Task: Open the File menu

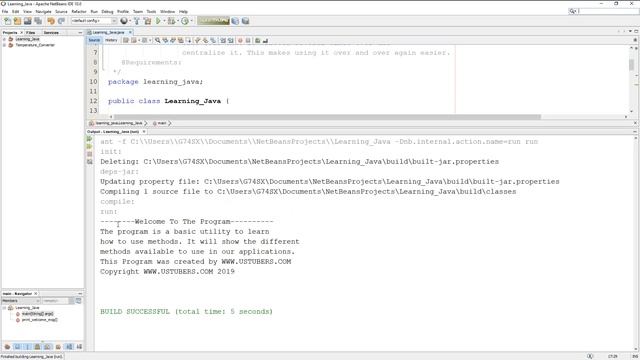Action: click(5, 11)
